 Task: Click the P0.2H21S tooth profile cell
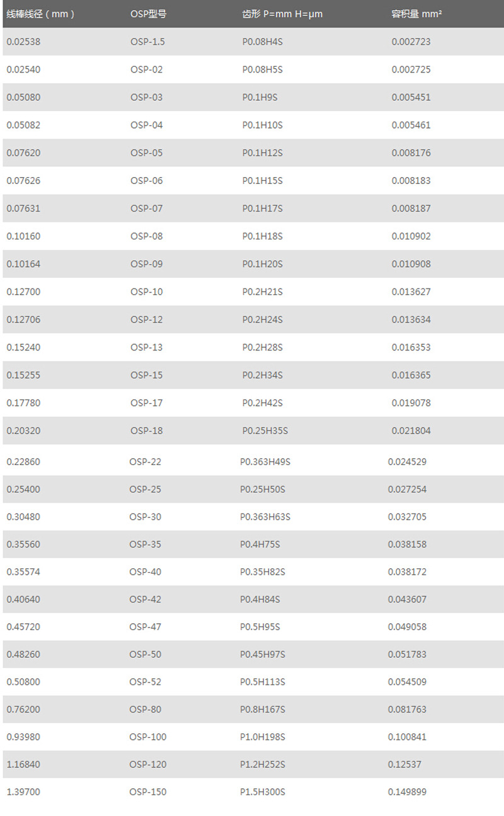pos(263,292)
